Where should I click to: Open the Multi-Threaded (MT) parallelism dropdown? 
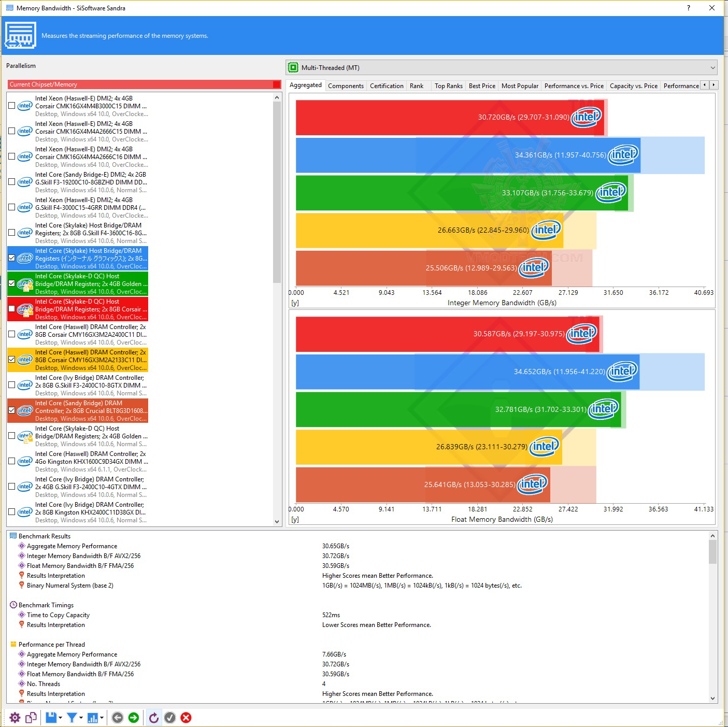pyautogui.click(x=502, y=67)
